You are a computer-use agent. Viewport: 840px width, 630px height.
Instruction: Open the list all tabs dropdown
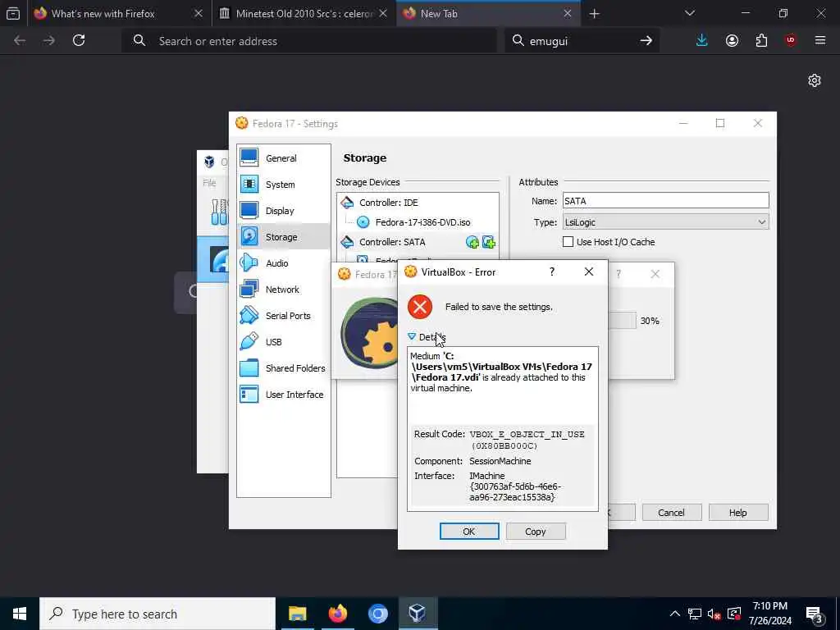click(689, 13)
